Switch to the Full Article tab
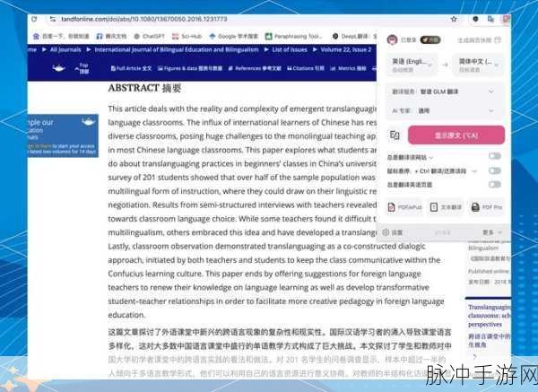 (x=131, y=68)
